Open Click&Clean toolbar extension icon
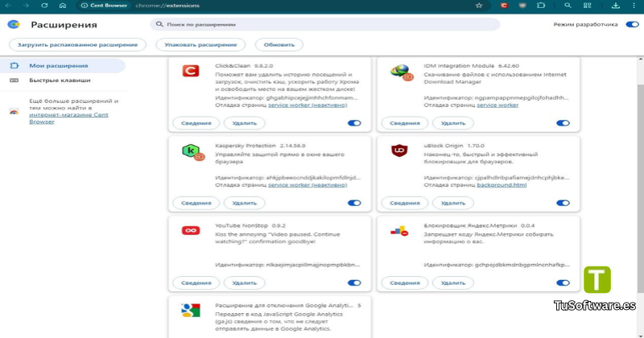Screen dimensions: 644x338 click(504, 6)
